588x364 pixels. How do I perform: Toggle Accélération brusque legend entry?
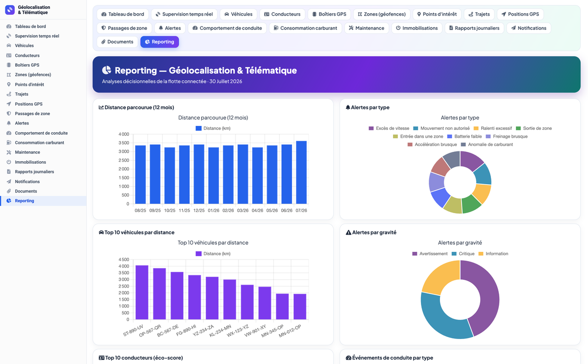pos(432,145)
